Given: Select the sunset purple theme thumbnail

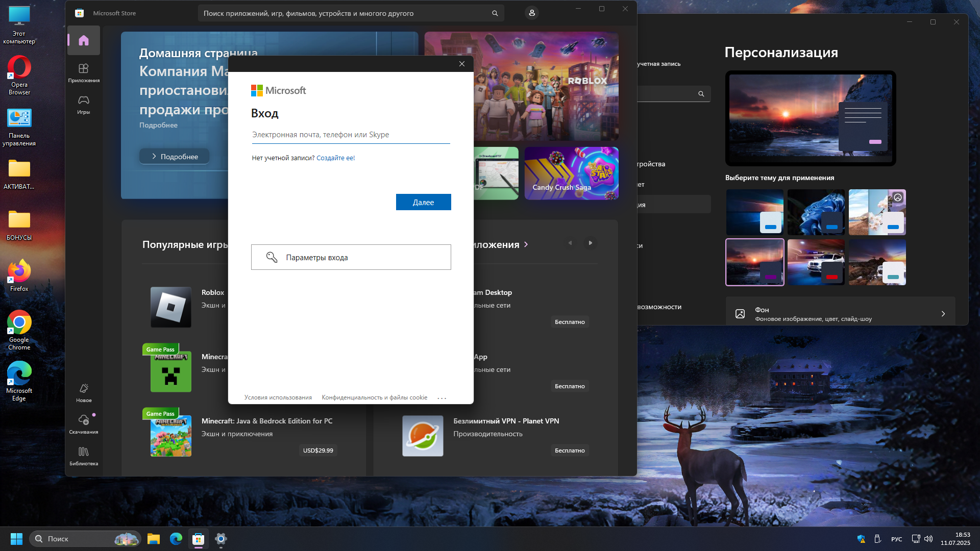Looking at the screenshot, I should 754,262.
